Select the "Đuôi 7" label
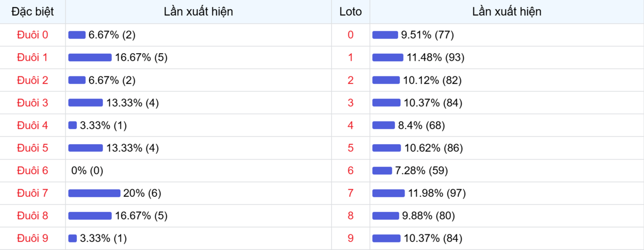The image size is (644, 250). point(33,193)
